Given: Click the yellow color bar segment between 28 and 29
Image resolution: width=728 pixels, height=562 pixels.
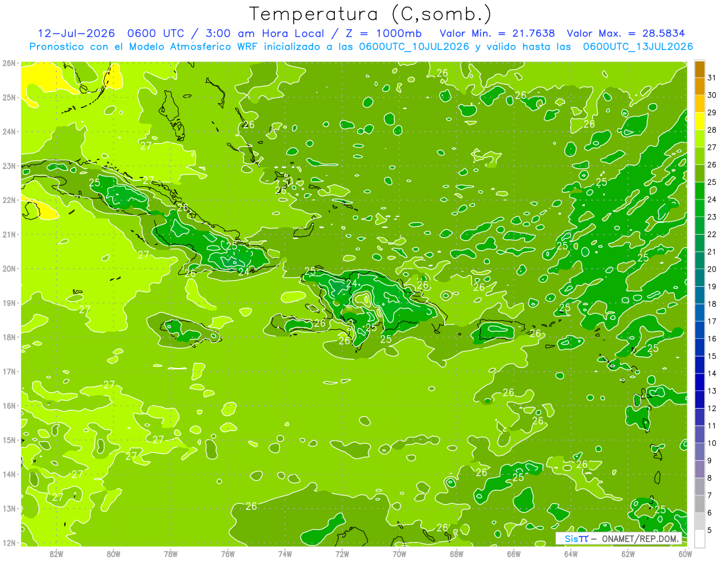Looking at the screenshot, I should 699,122.
